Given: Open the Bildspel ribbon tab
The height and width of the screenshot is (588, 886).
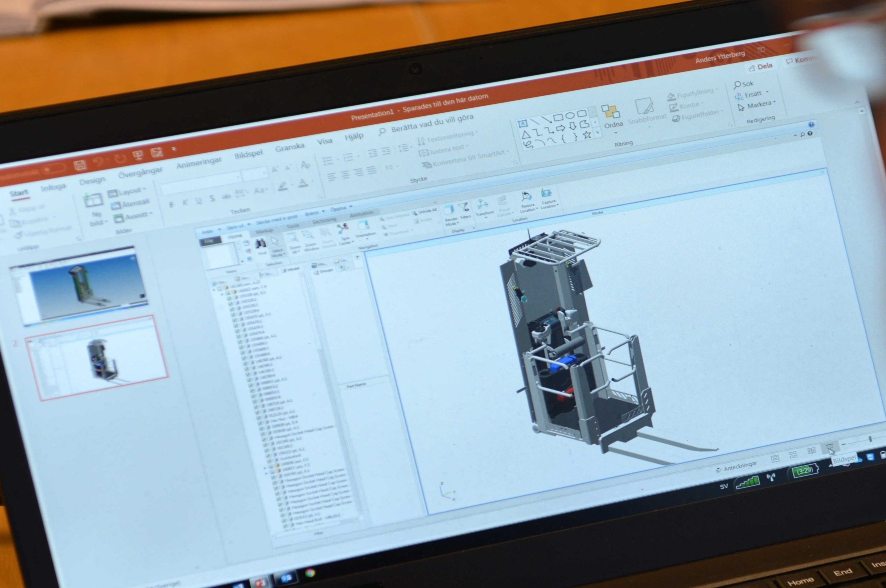Looking at the screenshot, I should 248,154.
